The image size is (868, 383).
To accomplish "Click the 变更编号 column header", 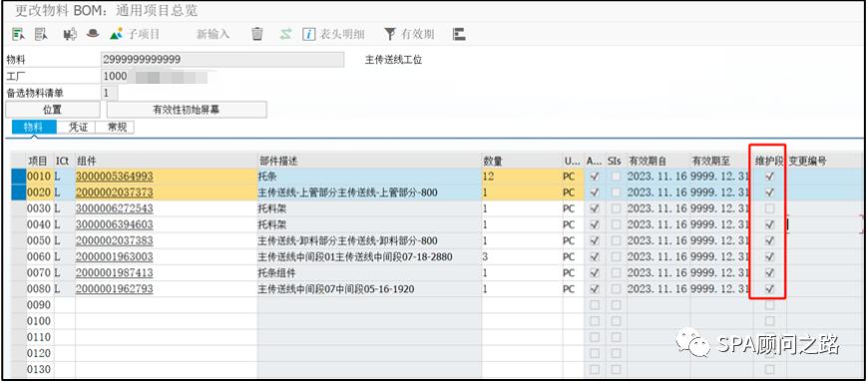I will click(x=825, y=161).
